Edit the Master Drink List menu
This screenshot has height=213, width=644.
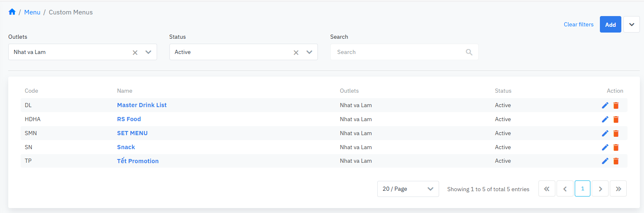click(605, 105)
